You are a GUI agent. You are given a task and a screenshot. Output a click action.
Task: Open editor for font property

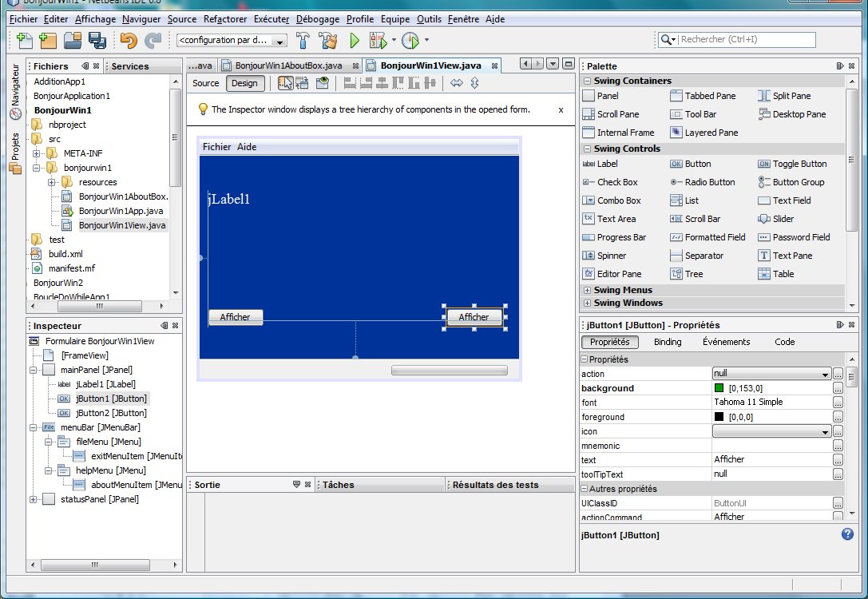[838, 403]
